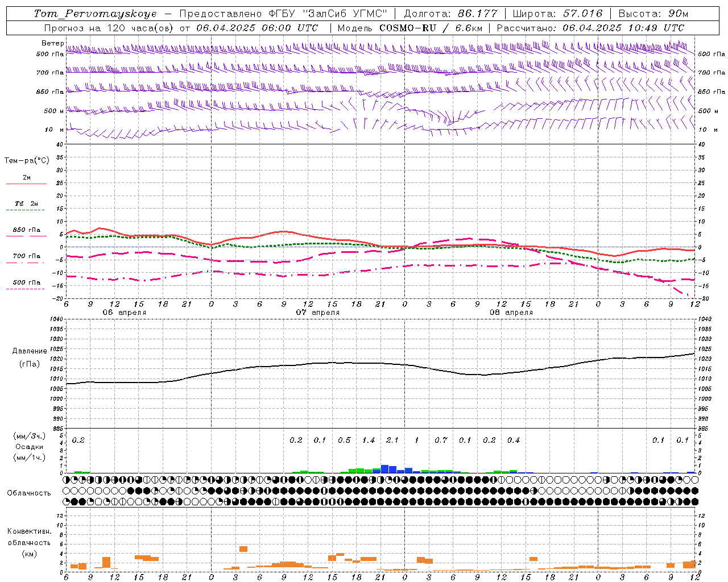This screenshot has height=582, width=728.
Task: Click the "1.4" precipitation value
Action: click(369, 440)
